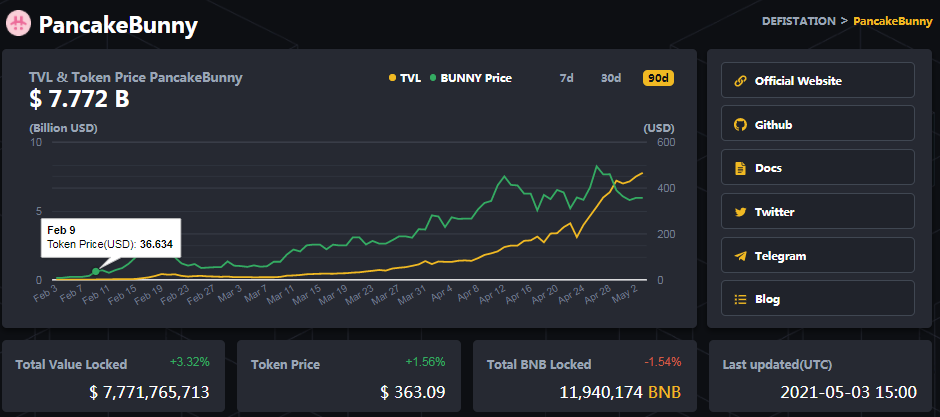Open the Official Website button

pyautogui.click(x=818, y=80)
